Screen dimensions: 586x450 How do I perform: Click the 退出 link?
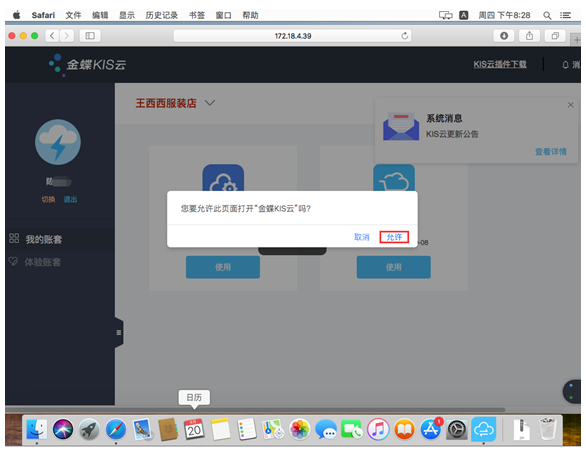70,199
